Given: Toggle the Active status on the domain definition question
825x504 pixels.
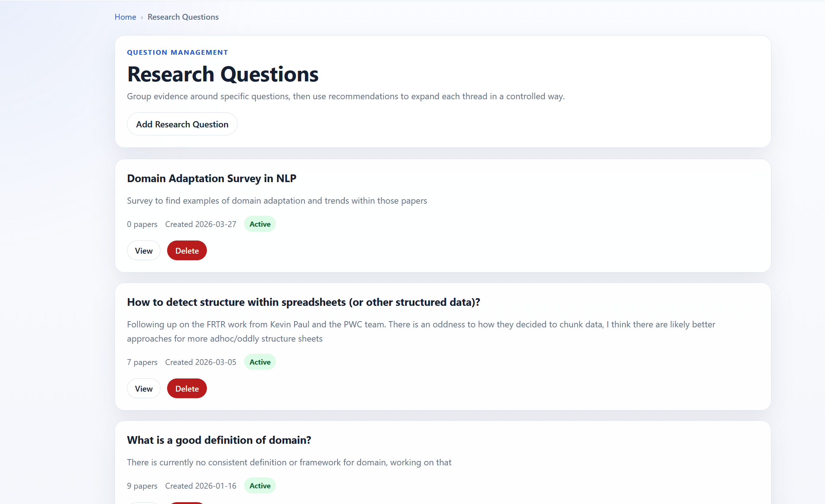Looking at the screenshot, I should (x=260, y=485).
